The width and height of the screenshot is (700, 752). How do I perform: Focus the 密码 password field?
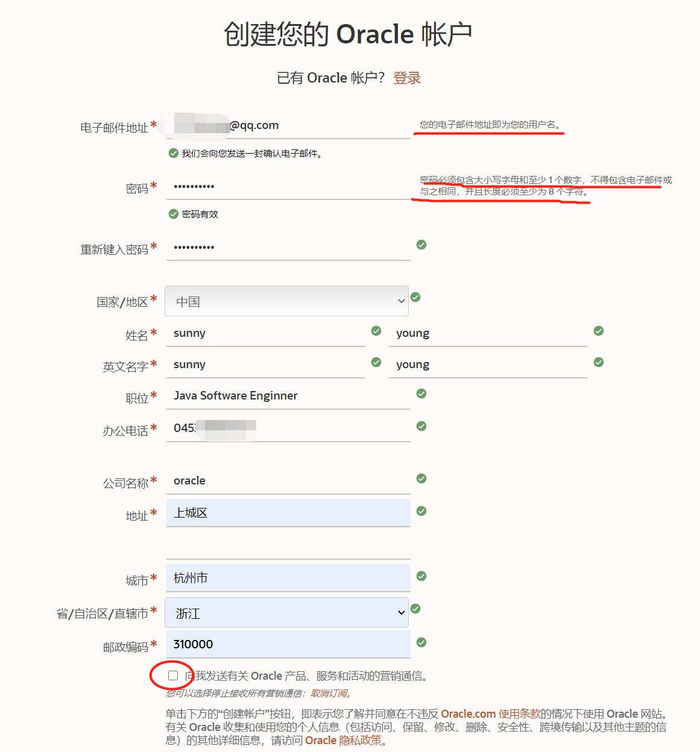tap(288, 186)
